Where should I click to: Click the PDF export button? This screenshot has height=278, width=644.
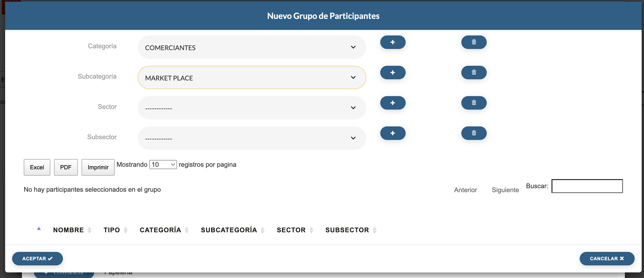pos(66,167)
